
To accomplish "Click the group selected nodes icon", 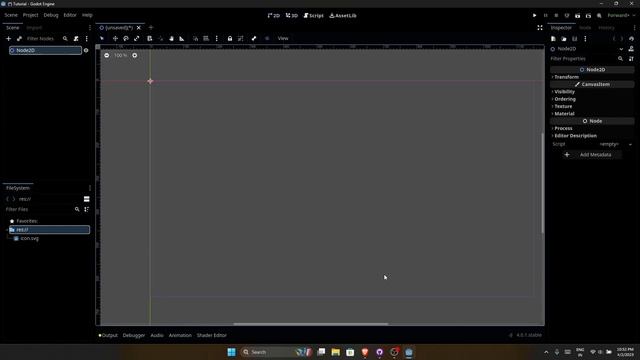I will tap(240, 38).
